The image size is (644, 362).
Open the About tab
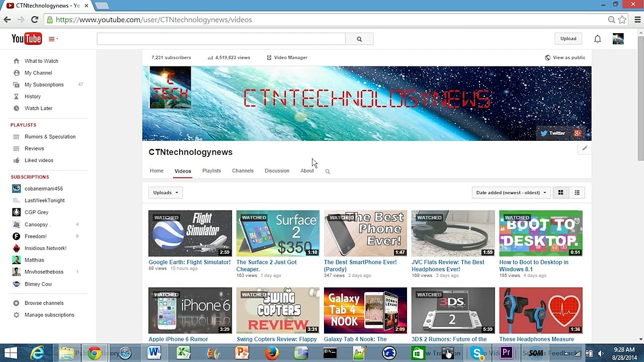point(307,171)
